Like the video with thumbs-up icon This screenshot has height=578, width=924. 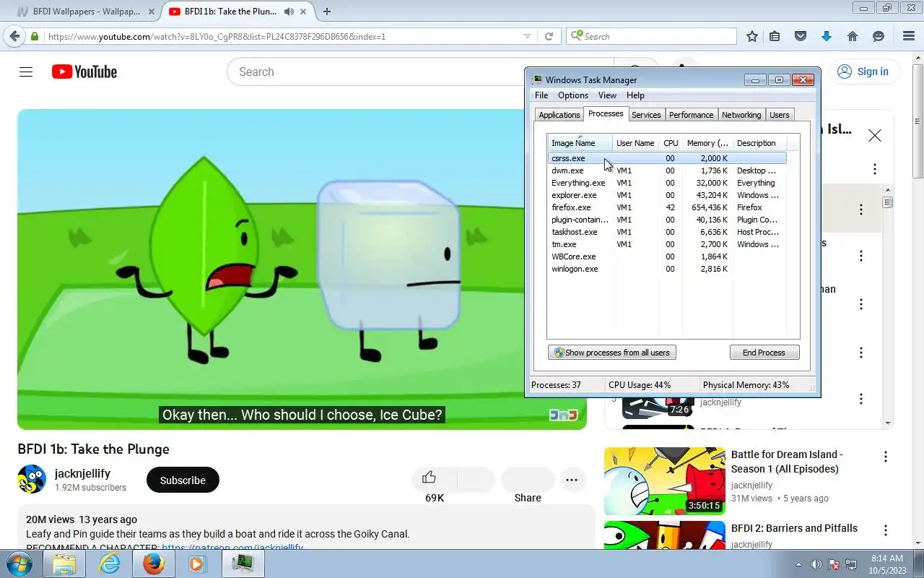pos(430,477)
